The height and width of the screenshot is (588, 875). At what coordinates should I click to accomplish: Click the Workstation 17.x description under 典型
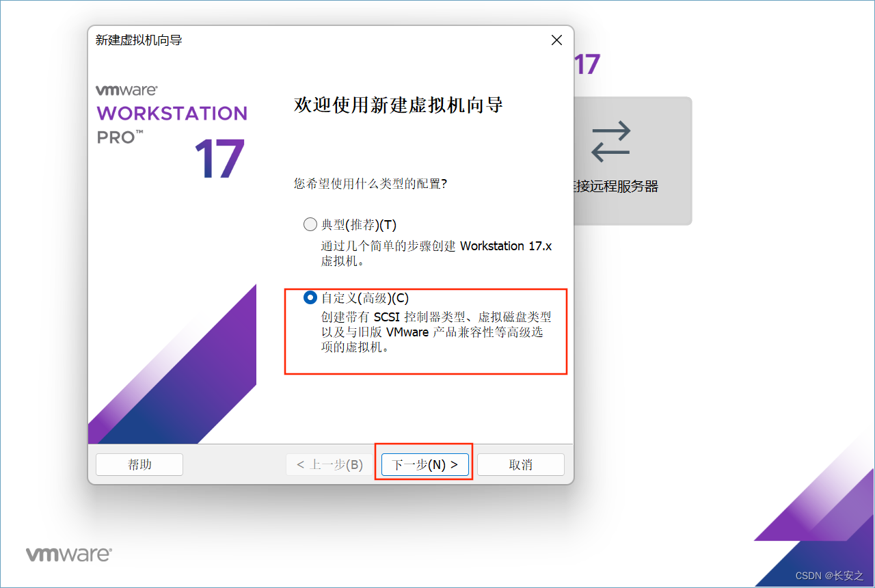[436, 254]
